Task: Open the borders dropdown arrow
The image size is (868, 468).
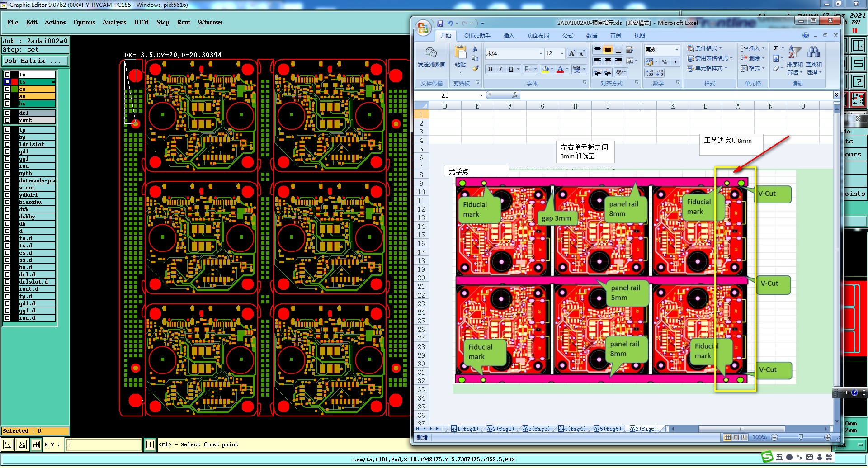Action: click(x=535, y=69)
